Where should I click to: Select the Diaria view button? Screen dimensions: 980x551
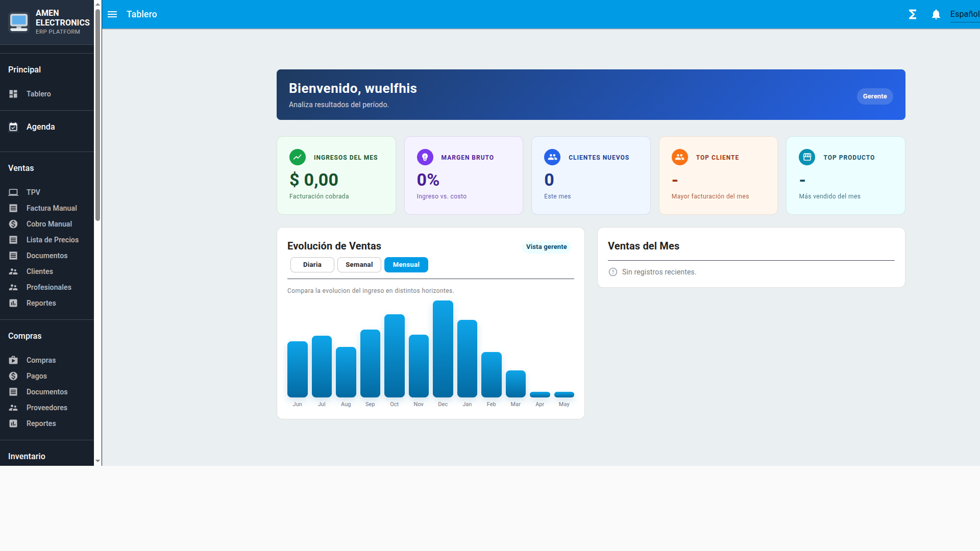click(x=312, y=265)
